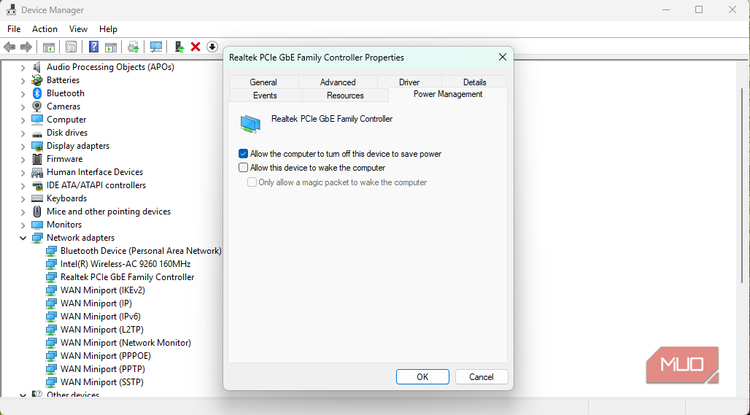Select the Power Management tab
Image resolution: width=750 pixels, height=415 pixels.
point(448,94)
